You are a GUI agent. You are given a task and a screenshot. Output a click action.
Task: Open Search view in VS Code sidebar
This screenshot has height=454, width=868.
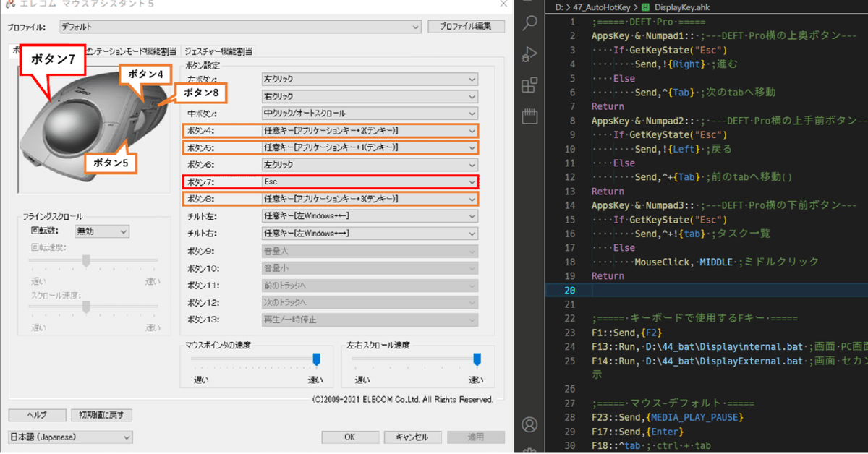point(529,22)
